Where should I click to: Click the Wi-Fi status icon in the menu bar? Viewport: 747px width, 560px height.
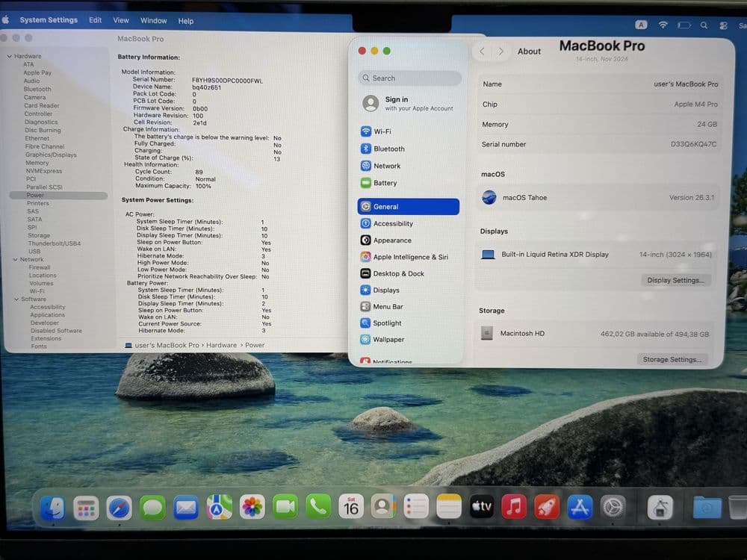(x=663, y=25)
